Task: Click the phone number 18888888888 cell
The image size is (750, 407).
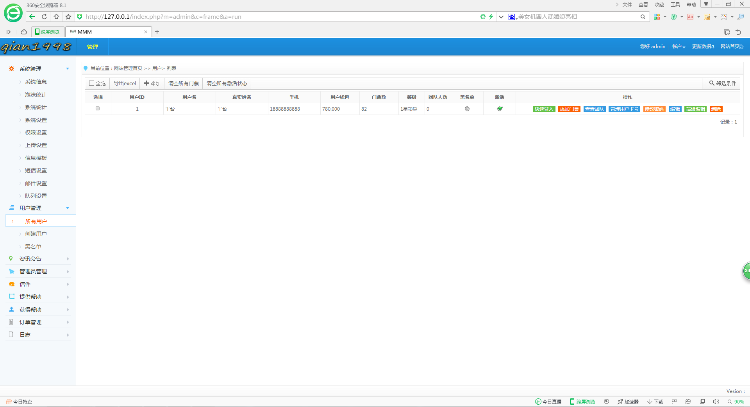Action: (x=285, y=109)
